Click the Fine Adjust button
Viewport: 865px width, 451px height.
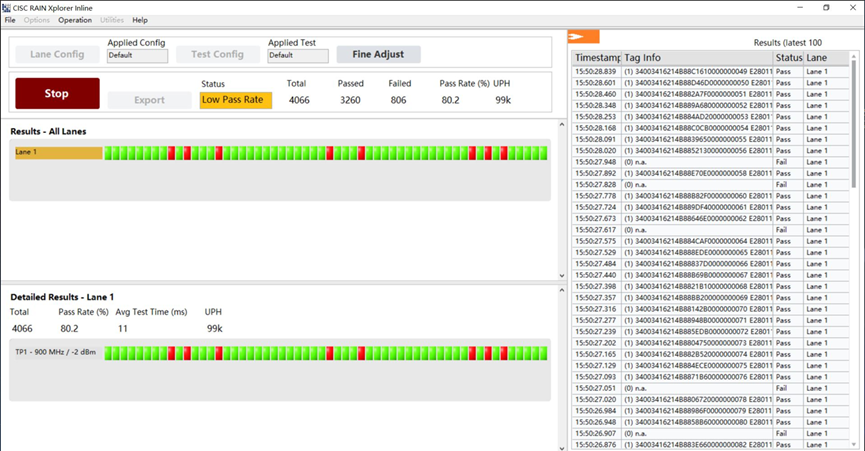[x=378, y=54]
